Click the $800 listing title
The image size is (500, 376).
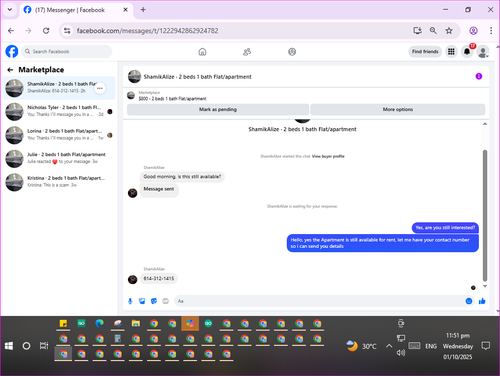click(172, 99)
